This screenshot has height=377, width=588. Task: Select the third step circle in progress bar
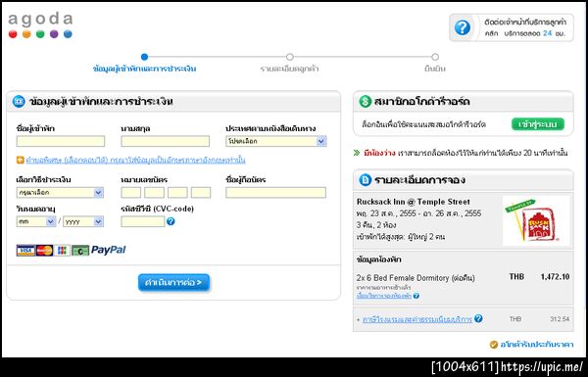tap(435, 57)
